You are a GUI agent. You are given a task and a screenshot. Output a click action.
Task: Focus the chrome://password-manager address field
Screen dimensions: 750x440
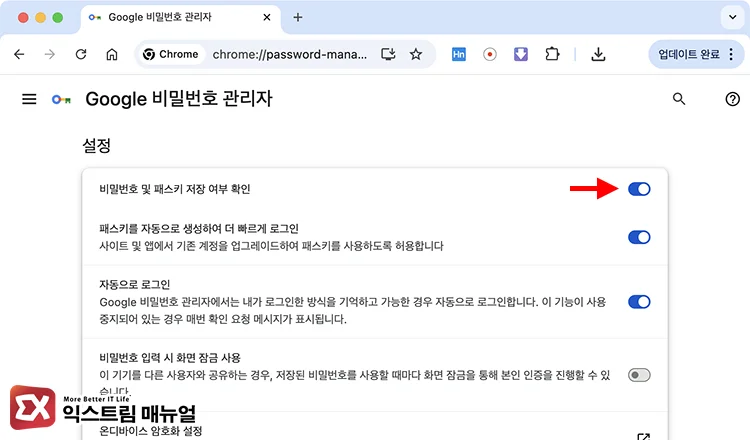click(290, 55)
